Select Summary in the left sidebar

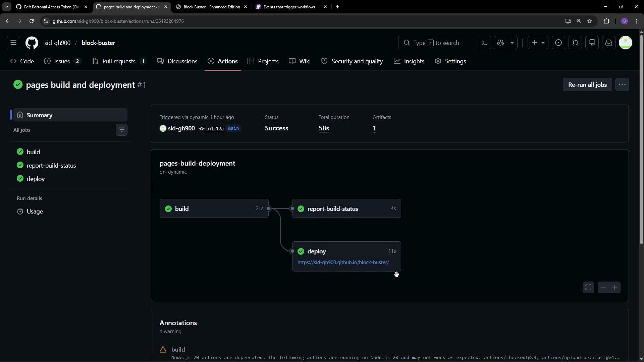[70, 115]
